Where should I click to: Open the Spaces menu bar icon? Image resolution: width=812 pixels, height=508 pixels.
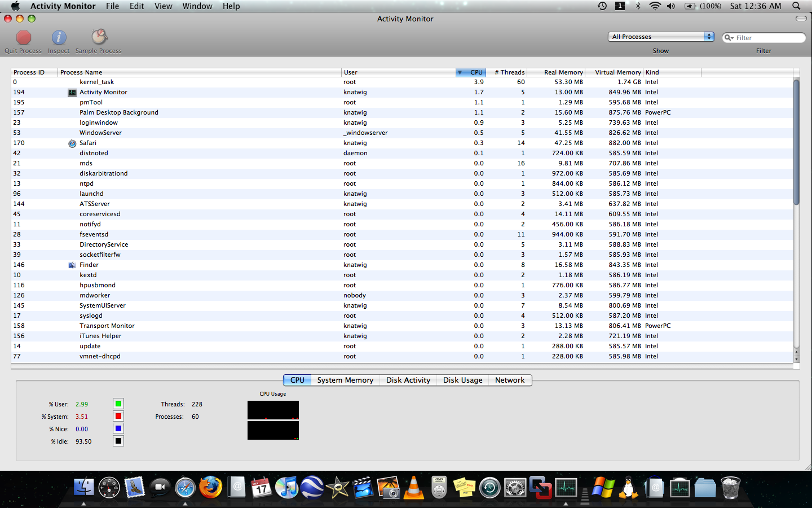pos(620,6)
